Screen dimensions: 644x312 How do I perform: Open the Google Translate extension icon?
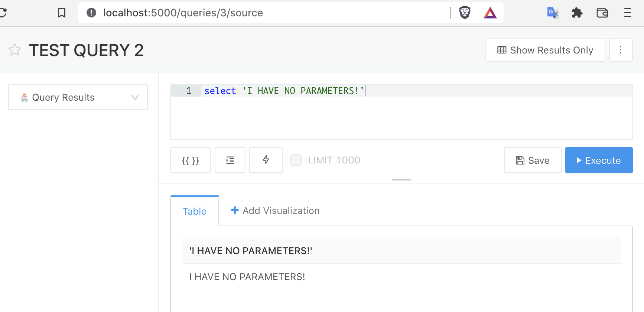pos(553,13)
